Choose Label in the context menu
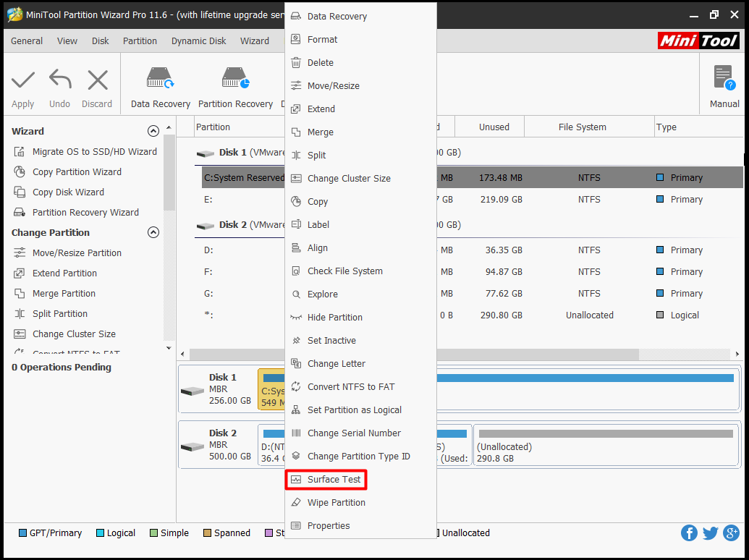 point(360,225)
